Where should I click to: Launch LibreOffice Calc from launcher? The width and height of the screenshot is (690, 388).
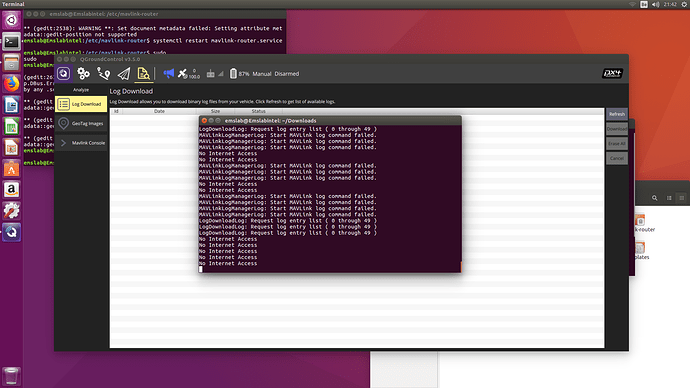[11, 126]
